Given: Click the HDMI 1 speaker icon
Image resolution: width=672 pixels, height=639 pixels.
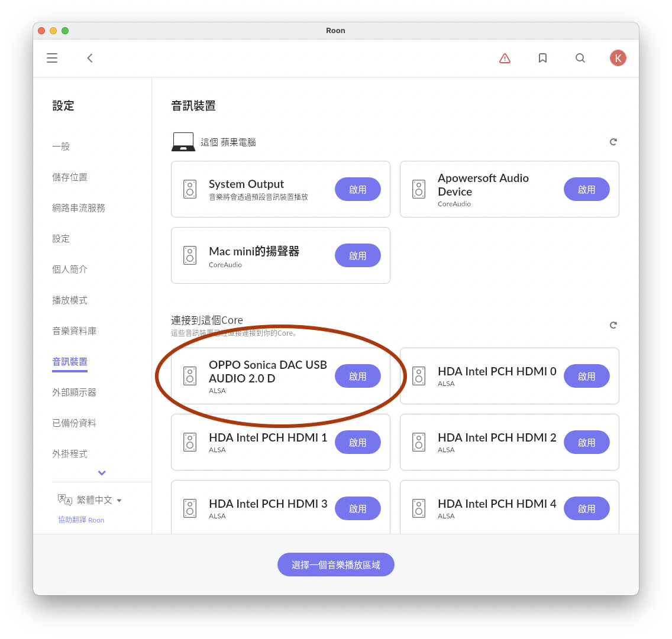Looking at the screenshot, I should click(x=190, y=442).
